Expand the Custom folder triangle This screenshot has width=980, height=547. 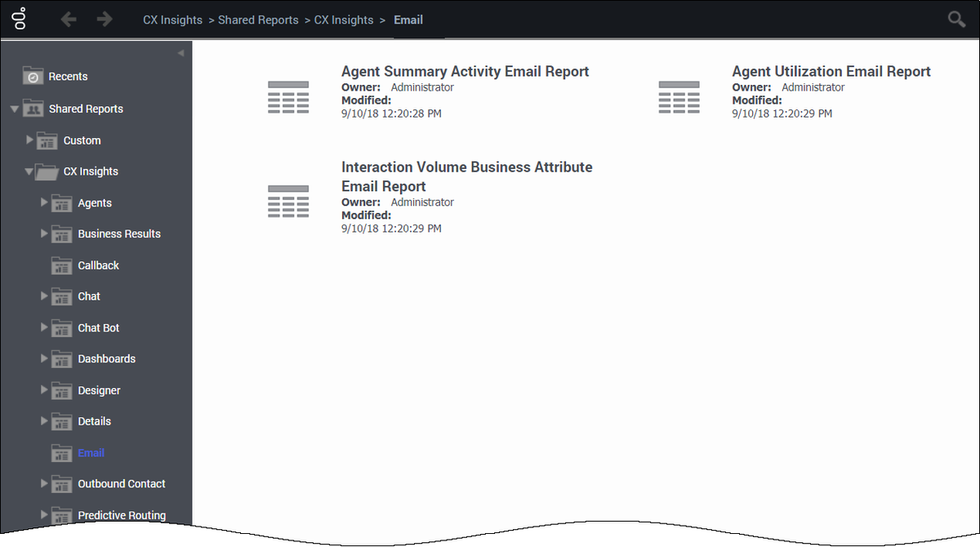point(30,140)
